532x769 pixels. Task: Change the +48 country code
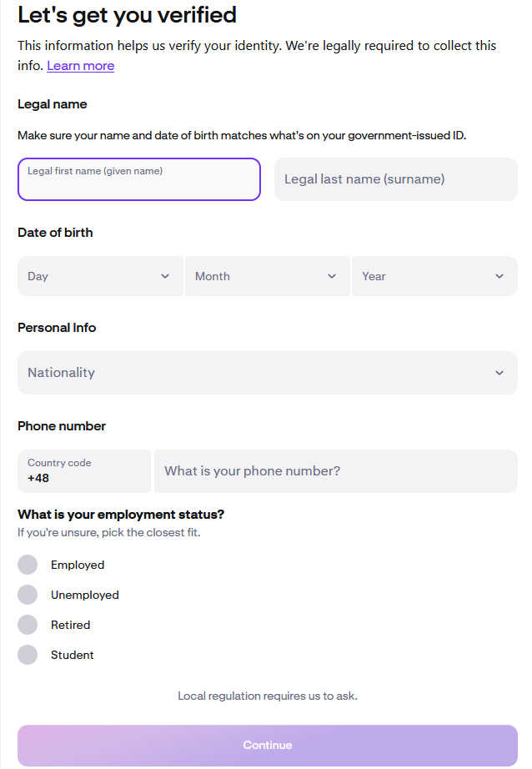(84, 471)
